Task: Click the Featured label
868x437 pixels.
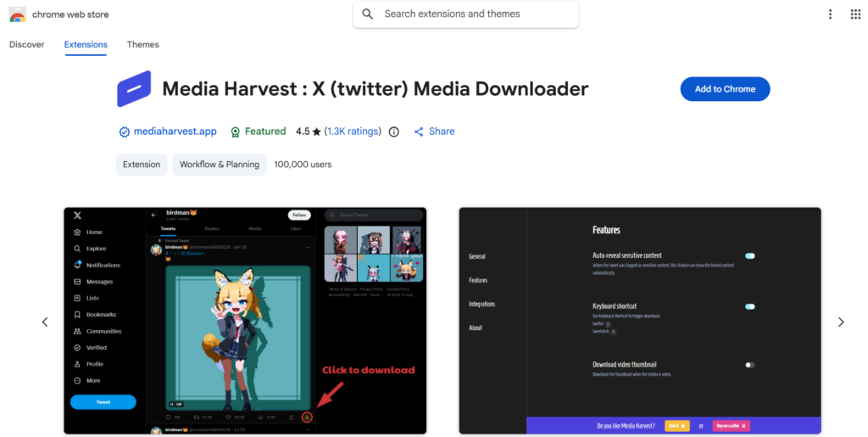Action: (x=265, y=132)
